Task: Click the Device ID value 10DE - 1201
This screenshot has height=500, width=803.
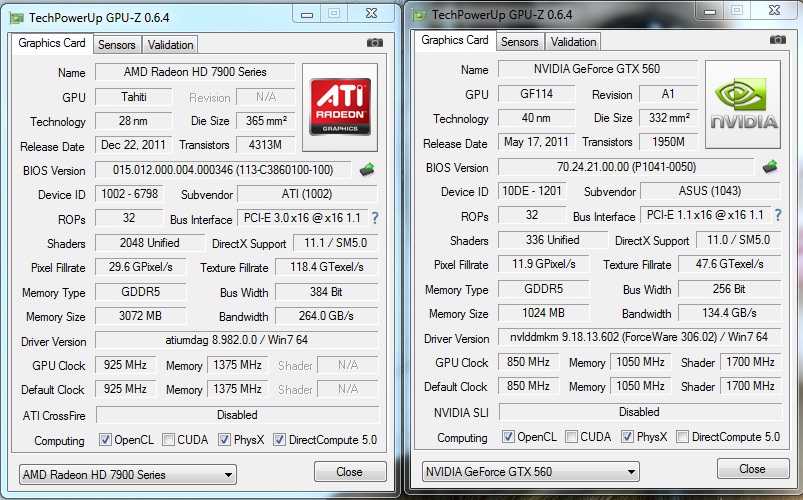Action: click(x=532, y=191)
